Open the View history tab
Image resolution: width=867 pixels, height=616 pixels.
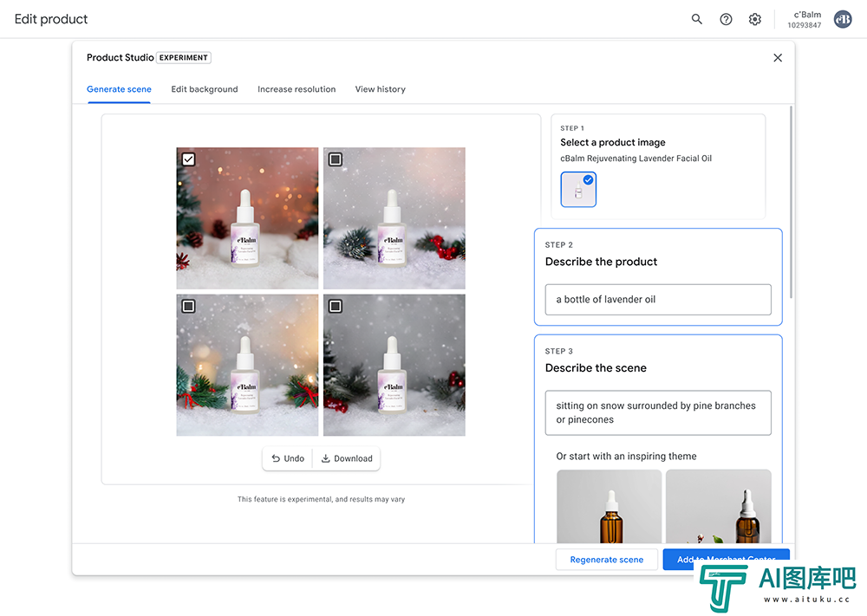[x=381, y=89]
